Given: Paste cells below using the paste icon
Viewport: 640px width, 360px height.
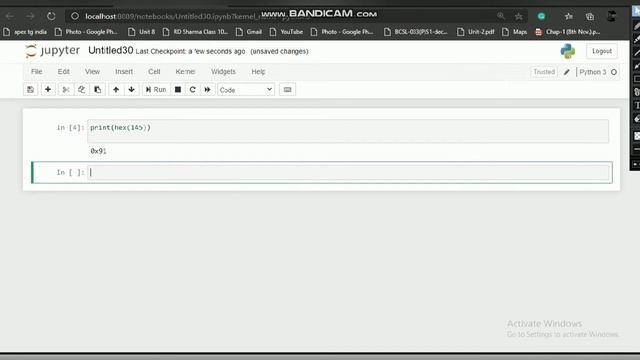Looking at the screenshot, I should 98,89.
